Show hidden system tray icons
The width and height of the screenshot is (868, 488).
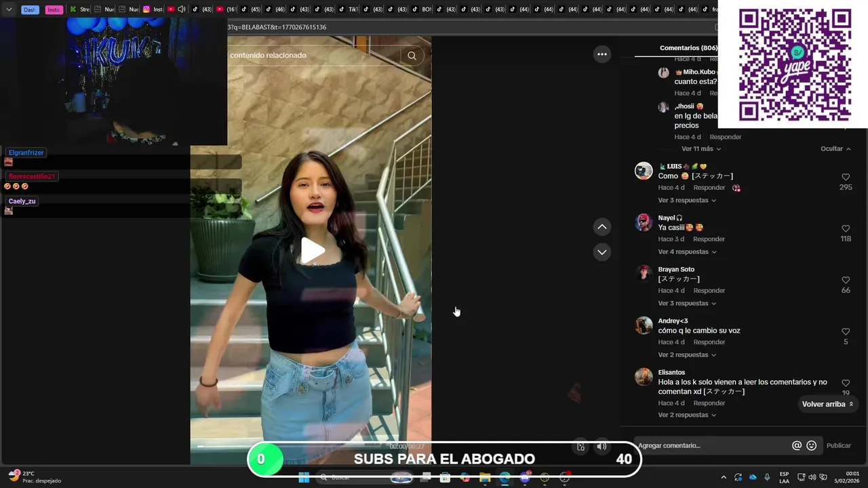pos(724,477)
